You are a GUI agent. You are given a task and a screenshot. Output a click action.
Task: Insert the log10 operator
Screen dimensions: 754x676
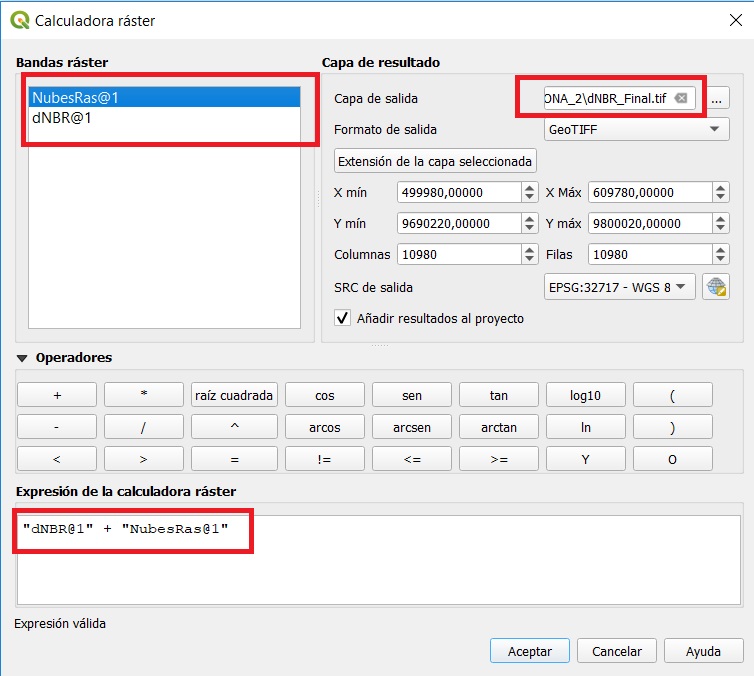585,395
